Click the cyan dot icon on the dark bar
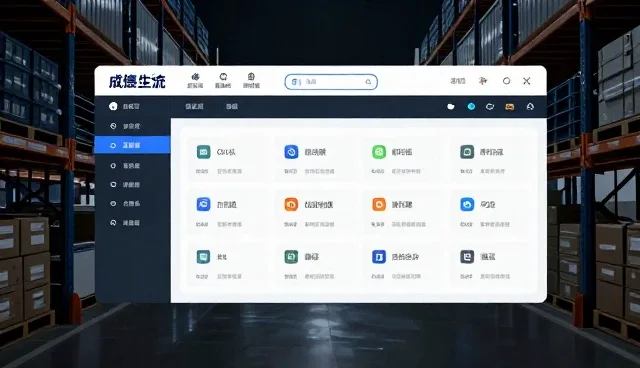Screen dimensions: 640x368 coord(471,106)
